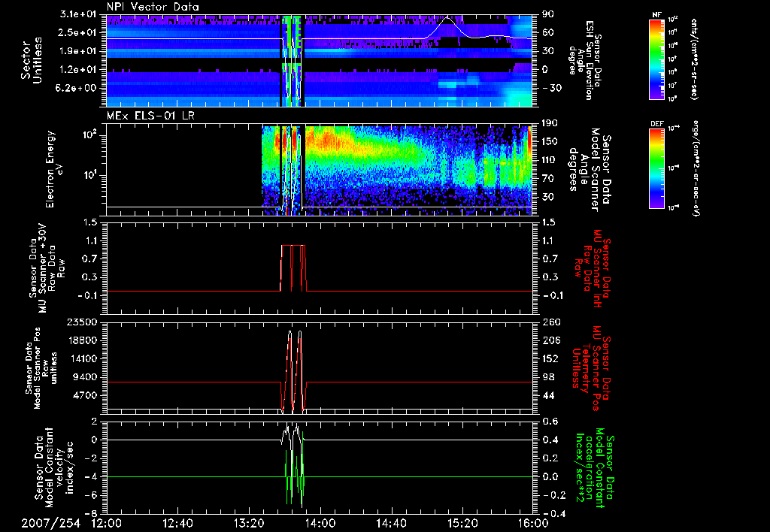The height and width of the screenshot is (532, 770).
Task: Click the 12:40 time tick label
Action: point(177,524)
